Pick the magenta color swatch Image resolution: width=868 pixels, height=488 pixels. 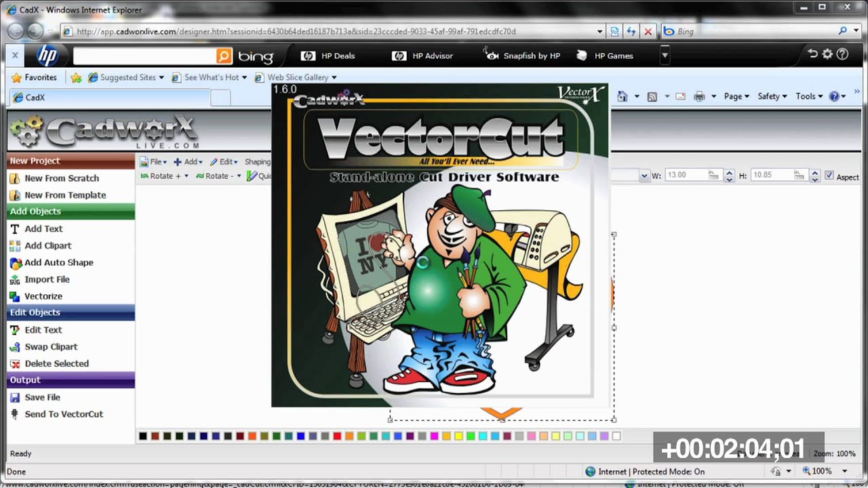pyautogui.click(x=434, y=436)
